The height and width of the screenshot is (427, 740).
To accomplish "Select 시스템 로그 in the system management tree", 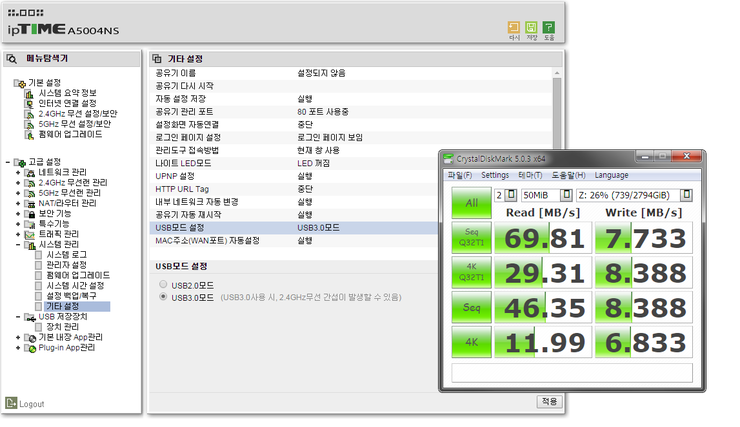I will pyautogui.click(x=67, y=255).
